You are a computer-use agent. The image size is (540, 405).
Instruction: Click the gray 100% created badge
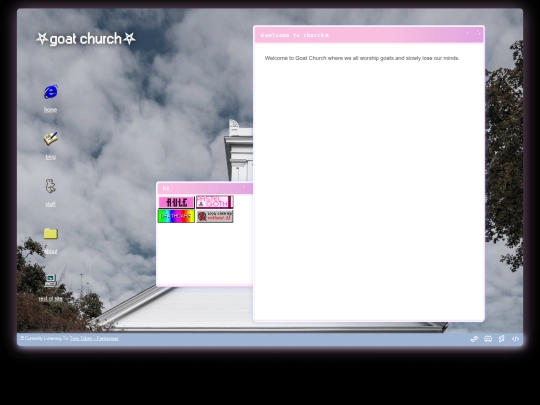215,216
